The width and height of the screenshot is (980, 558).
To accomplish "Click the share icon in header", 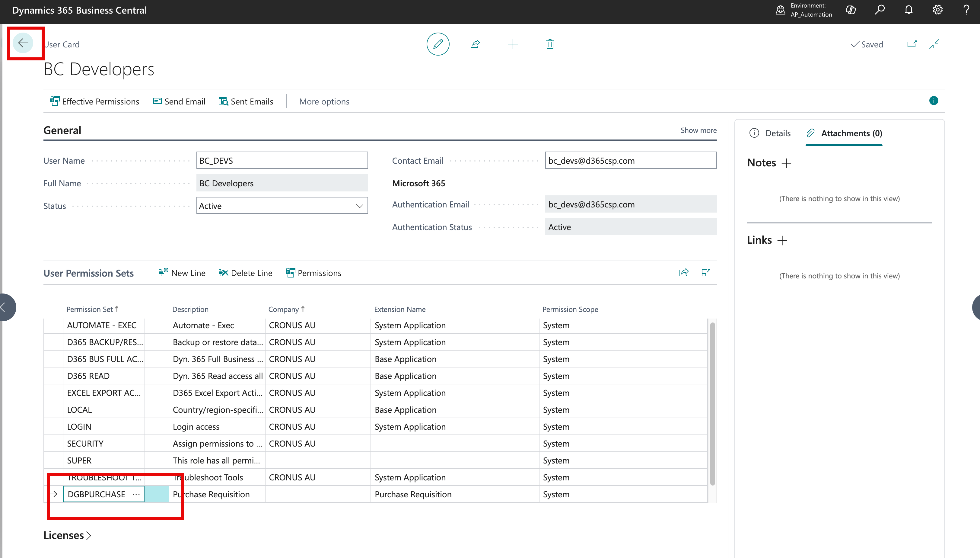I will point(475,44).
